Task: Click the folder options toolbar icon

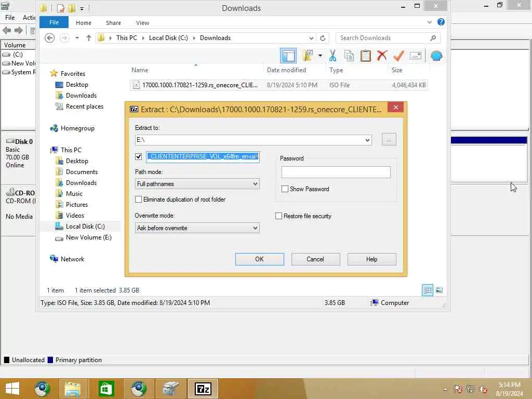Action: pos(308,56)
